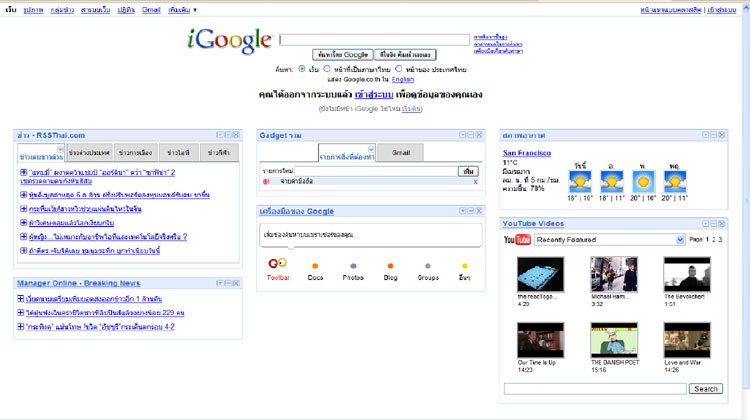This screenshot has width=750, height=420.
Task: Open the menu arrow of the weather gadget
Action: click(x=706, y=135)
